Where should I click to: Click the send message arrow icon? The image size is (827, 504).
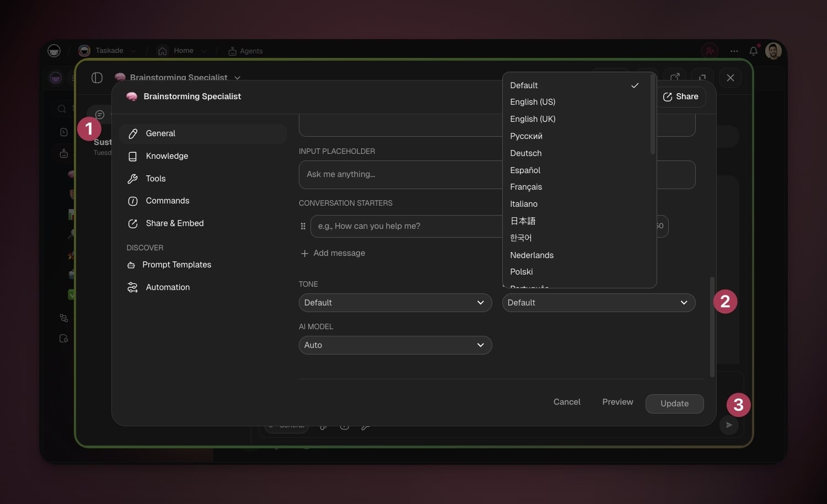coord(729,425)
